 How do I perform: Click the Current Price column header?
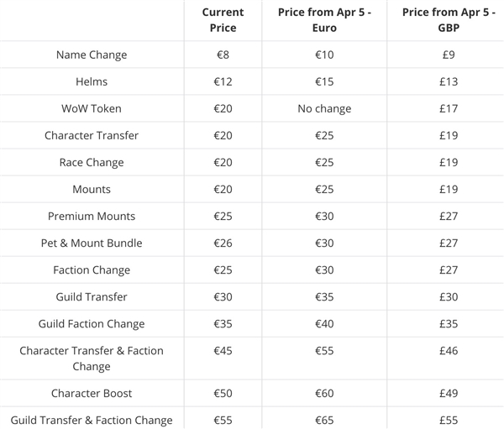(x=224, y=20)
